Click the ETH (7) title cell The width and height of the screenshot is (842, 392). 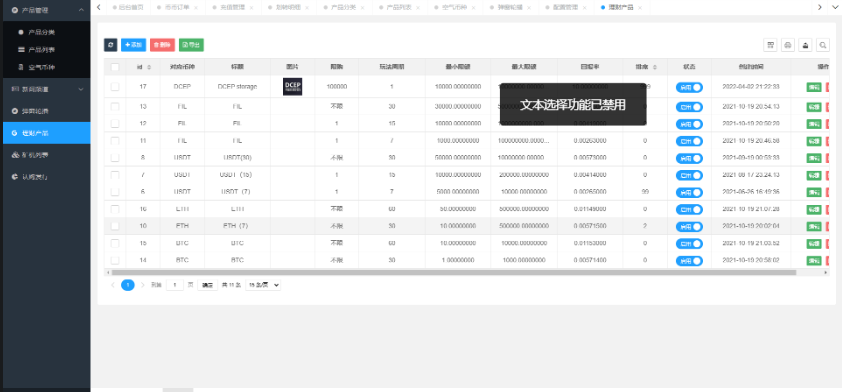coord(237,226)
